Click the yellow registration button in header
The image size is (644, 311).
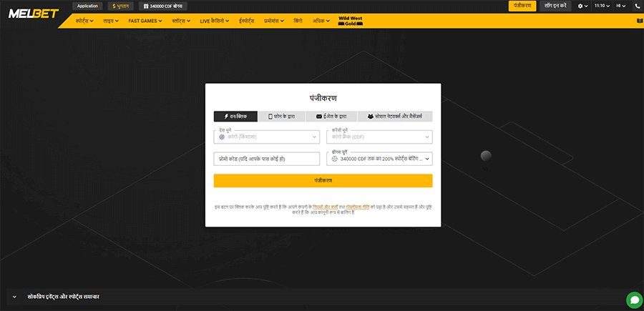(x=522, y=6)
